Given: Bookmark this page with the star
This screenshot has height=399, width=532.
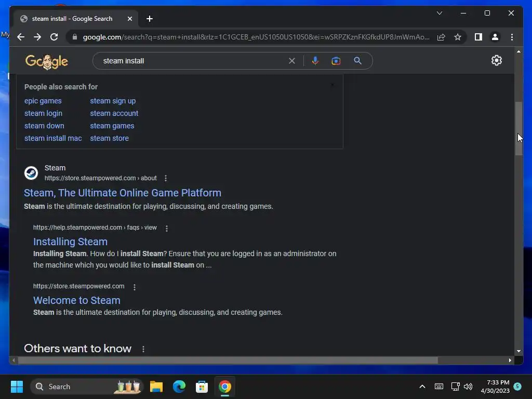Looking at the screenshot, I should click(x=458, y=37).
